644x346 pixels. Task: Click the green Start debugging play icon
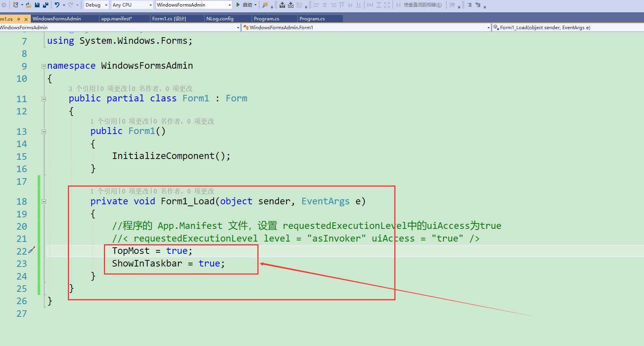click(x=238, y=5)
